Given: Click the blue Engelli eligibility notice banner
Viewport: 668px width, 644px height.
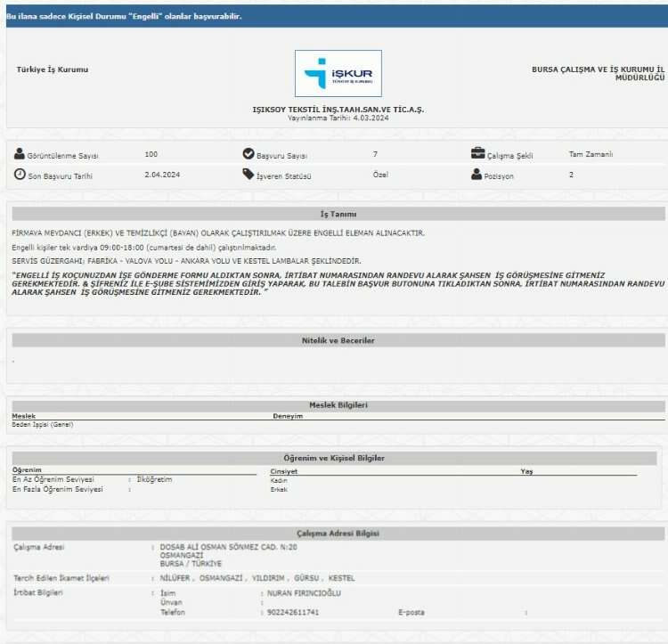Looking at the screenshot, I should tap(334, 16).
